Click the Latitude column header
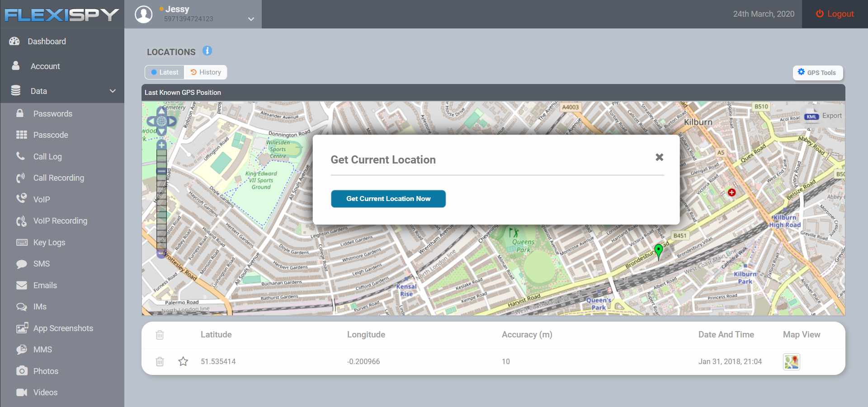868x407 pixels. pyautogui.click(x=216, y=335)
